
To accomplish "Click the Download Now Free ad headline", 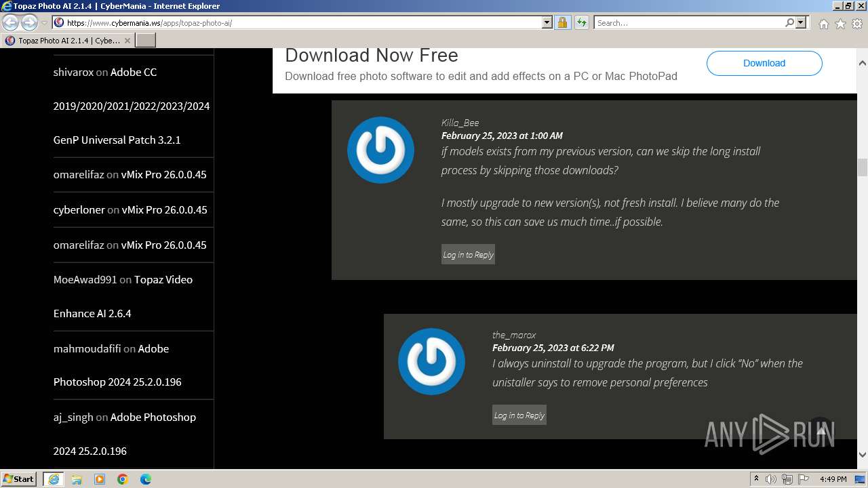I will (x=372, y=56).
